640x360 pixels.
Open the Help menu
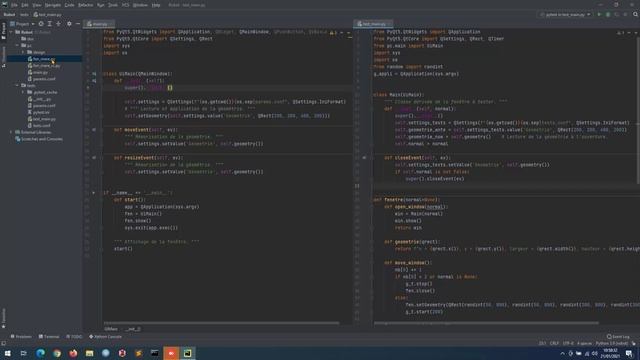click(156, 5)
